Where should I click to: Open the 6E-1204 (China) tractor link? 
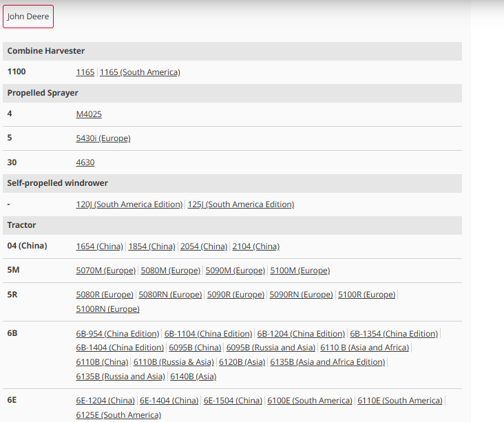(105, 401)
